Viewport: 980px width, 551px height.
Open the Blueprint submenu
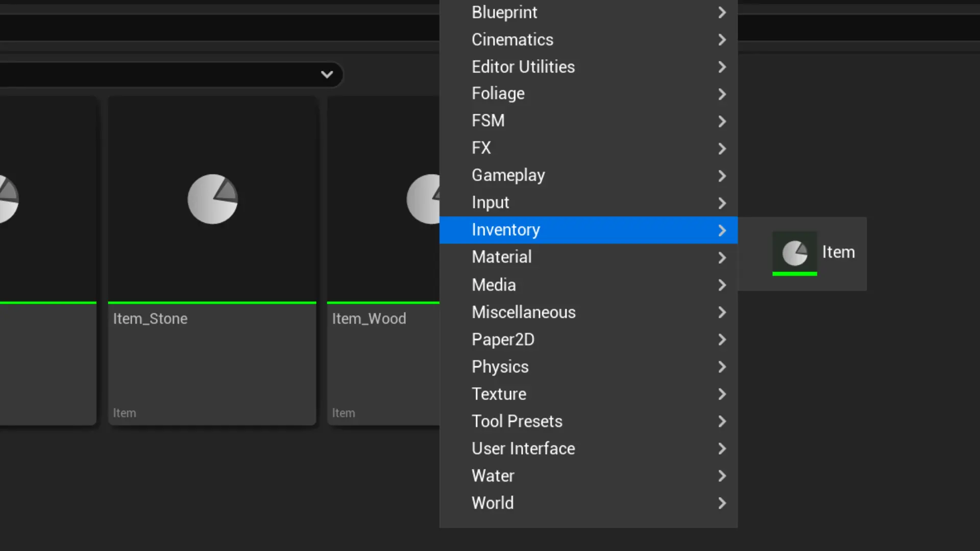588,12
